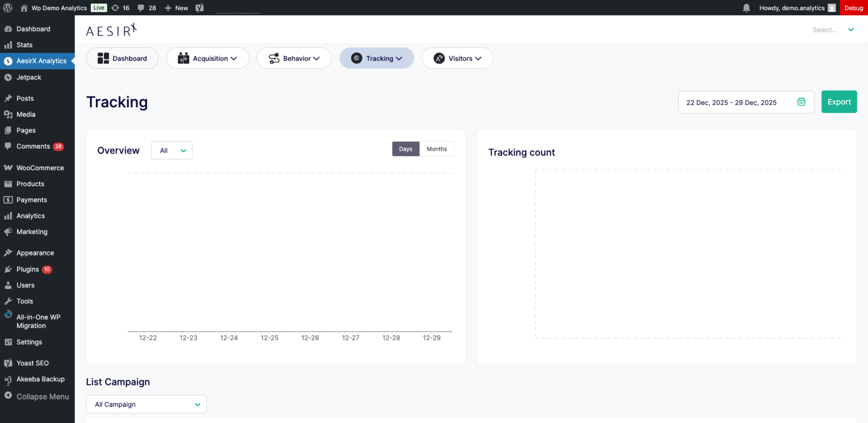The height and width of the screenshot is (423, 868).
Task: Open the Acquisition menu tab
Action: coord(208,58)
